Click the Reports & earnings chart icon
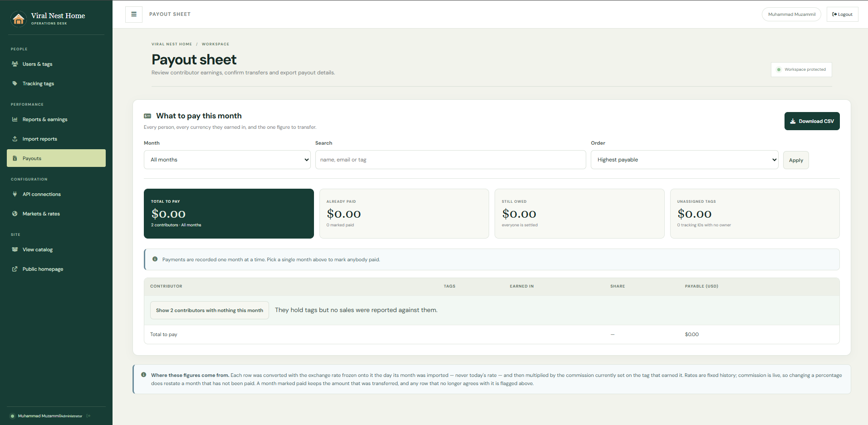This screenshot has height=425, width=868. (x=15, y=119)
